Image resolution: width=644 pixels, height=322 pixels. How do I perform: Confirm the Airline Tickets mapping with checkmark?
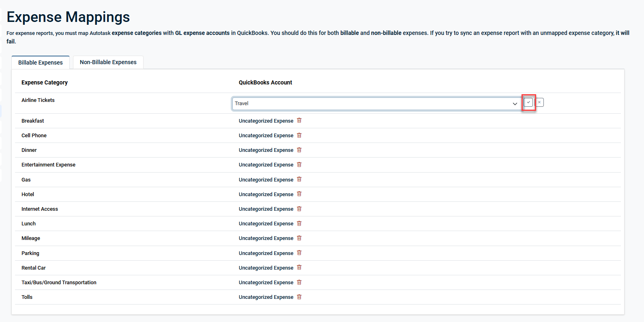pos(528,102)
